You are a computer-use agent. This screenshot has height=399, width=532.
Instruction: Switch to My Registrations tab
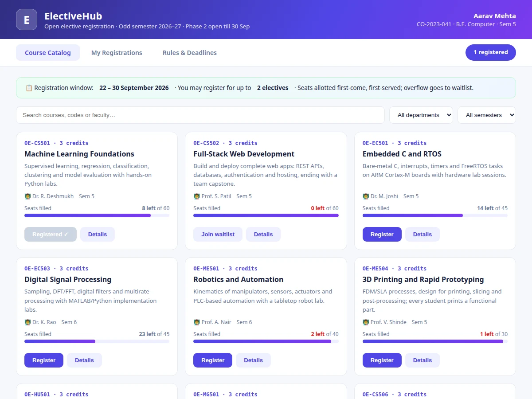pyautogui.click(x=117, y=52)
